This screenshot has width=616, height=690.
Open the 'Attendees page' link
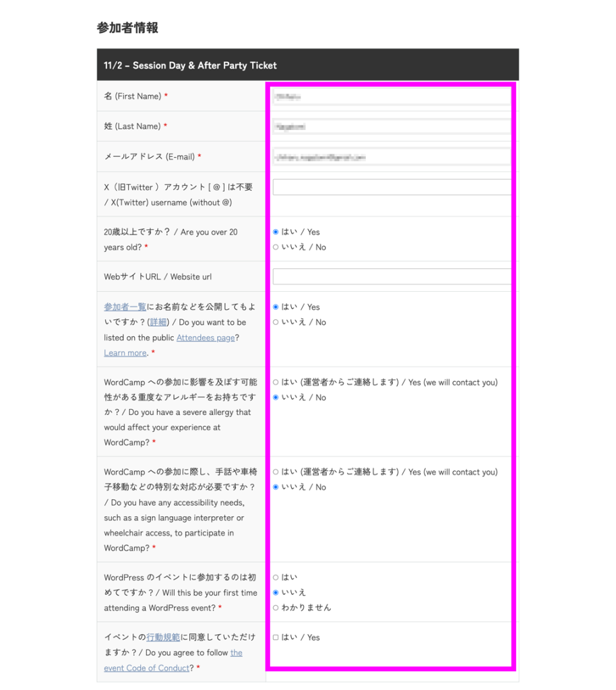pyautogui.click(x=205, y=338)
